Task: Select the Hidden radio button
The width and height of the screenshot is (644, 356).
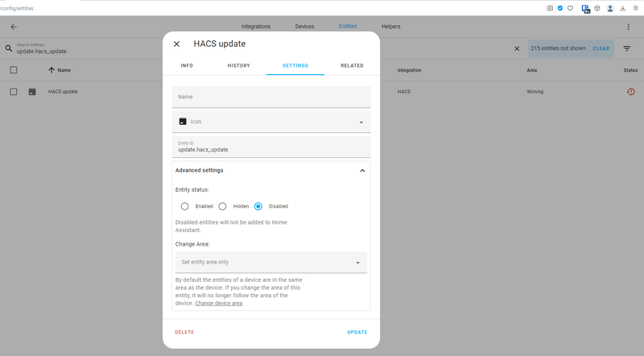Action: click(x=222, y=206)
